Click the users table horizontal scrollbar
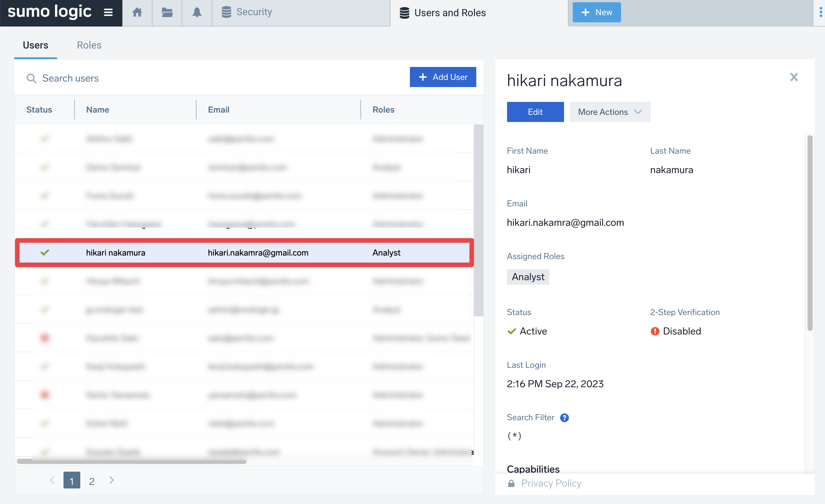The image size is (825, 504). click(131, 462)
